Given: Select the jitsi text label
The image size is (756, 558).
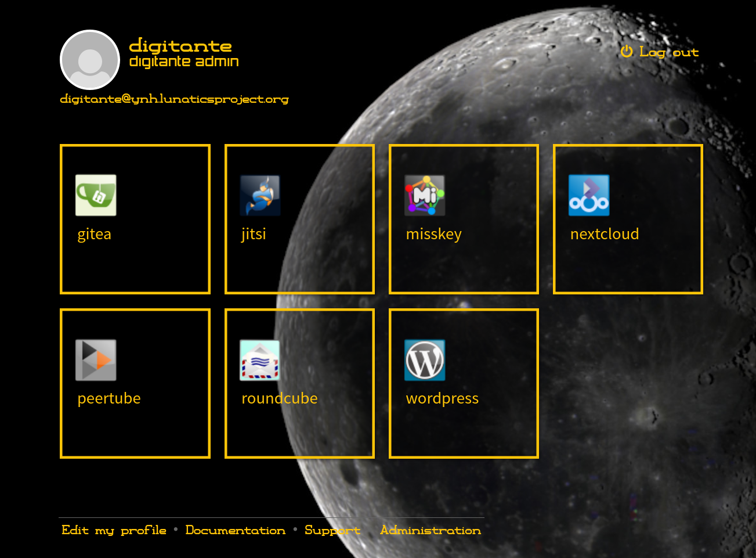Looking at the screenshot, I should pyautogui.click(x=254, y=234).
